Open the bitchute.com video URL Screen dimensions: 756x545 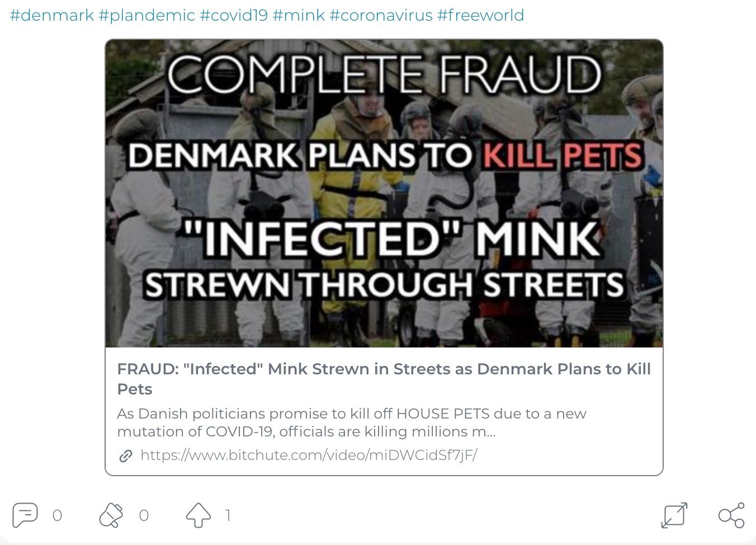[x=309, y=455]
